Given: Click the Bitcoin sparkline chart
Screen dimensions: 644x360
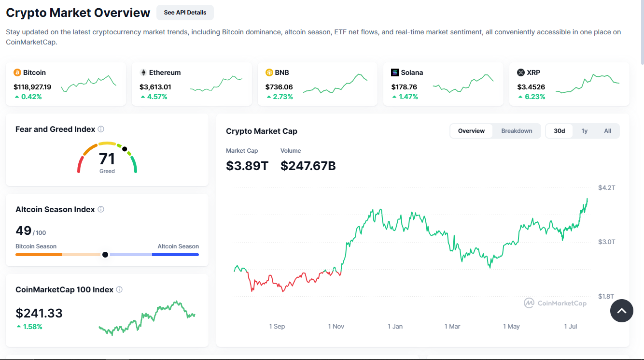Looking at the screenshot, I should tap(89, 84).
